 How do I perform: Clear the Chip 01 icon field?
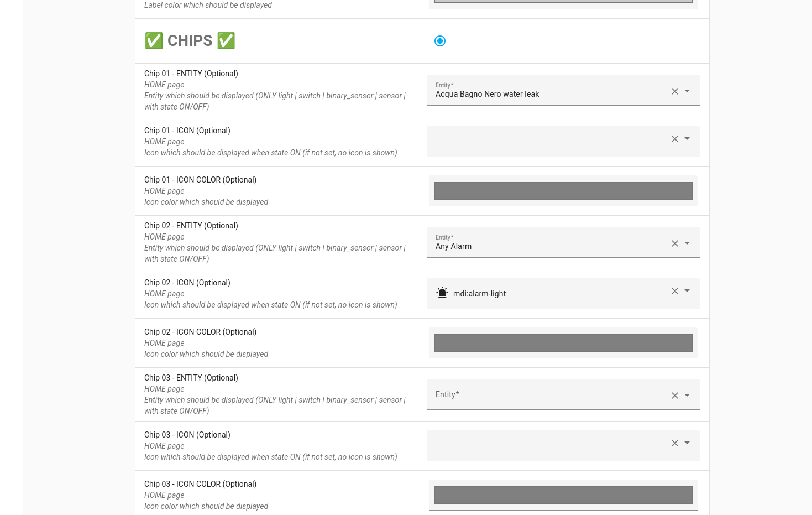click(x=675, y=139)
